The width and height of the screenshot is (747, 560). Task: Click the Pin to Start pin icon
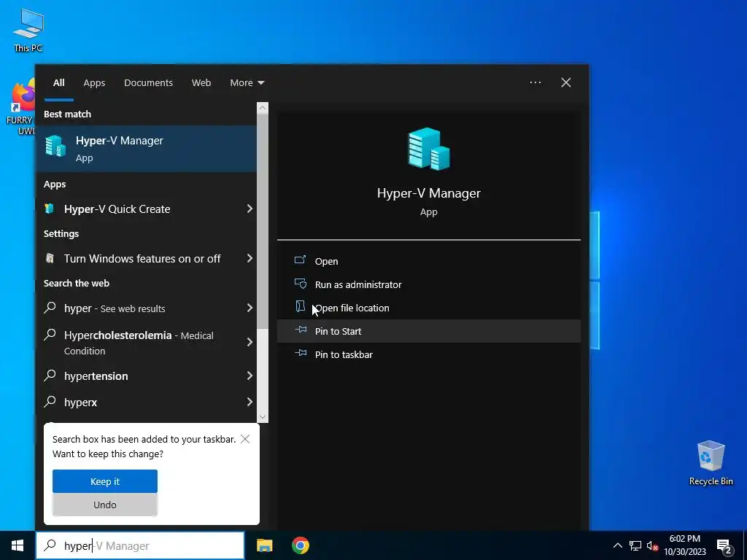[x=300, y=330]
